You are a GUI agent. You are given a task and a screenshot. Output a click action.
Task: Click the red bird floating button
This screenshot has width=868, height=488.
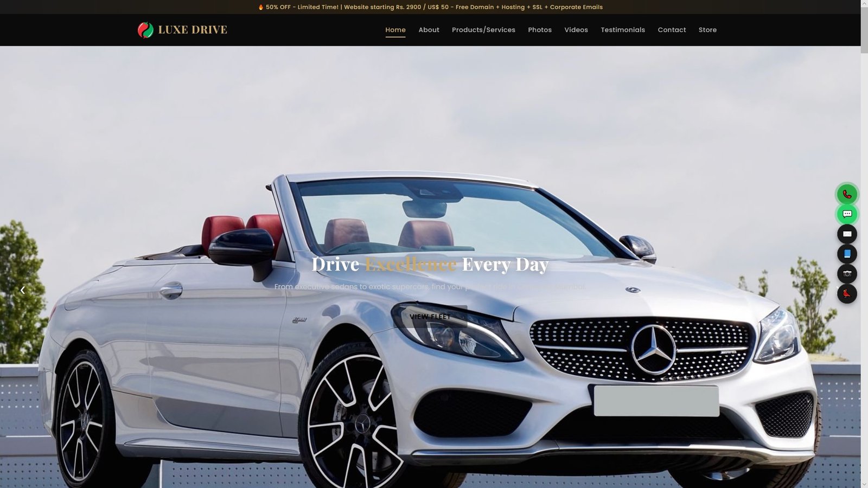pos(847,294)
